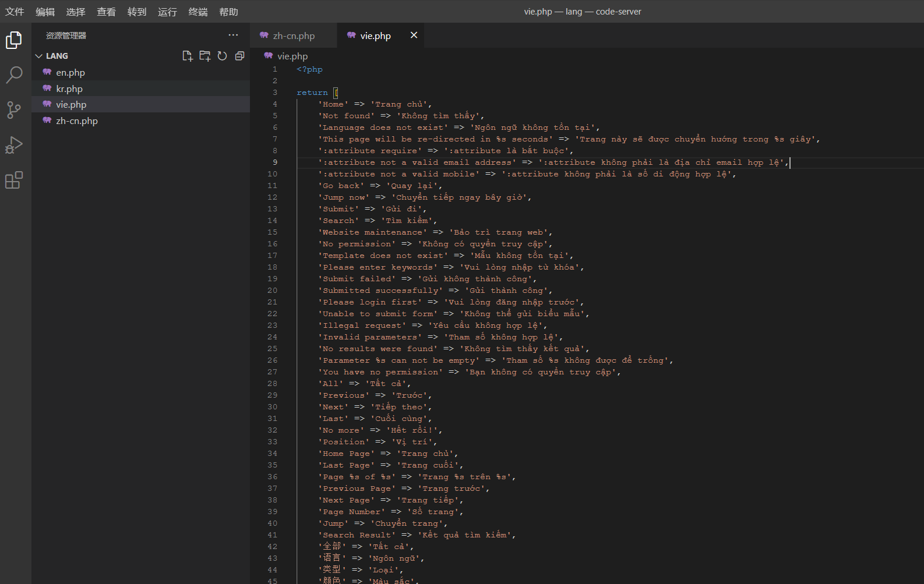Click the 'Illegal request' key on line 23

click(362, 325)
